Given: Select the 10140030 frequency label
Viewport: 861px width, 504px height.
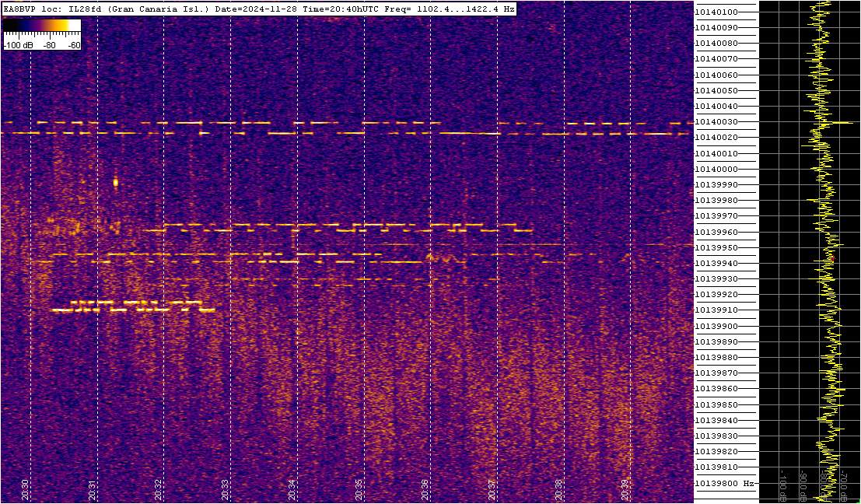Looking at the screenshot, I should [x=716, y=122].
